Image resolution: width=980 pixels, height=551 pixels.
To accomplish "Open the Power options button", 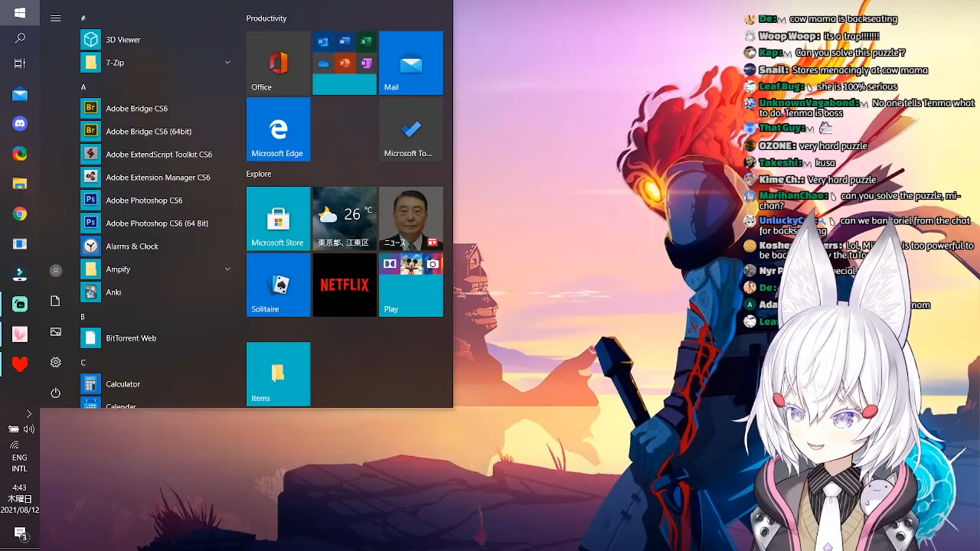I will (56, 393).
